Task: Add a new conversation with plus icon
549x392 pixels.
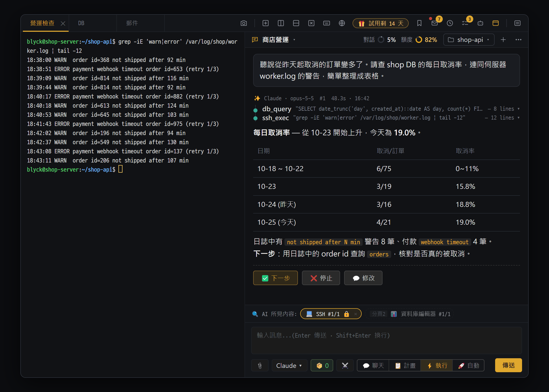Action: click(x=503, y=40)
